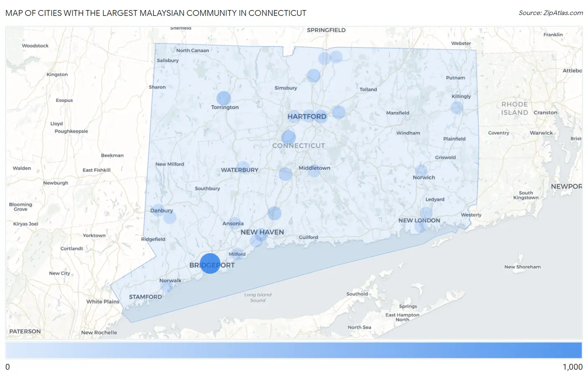Click the map title heading

pos(156,13)
